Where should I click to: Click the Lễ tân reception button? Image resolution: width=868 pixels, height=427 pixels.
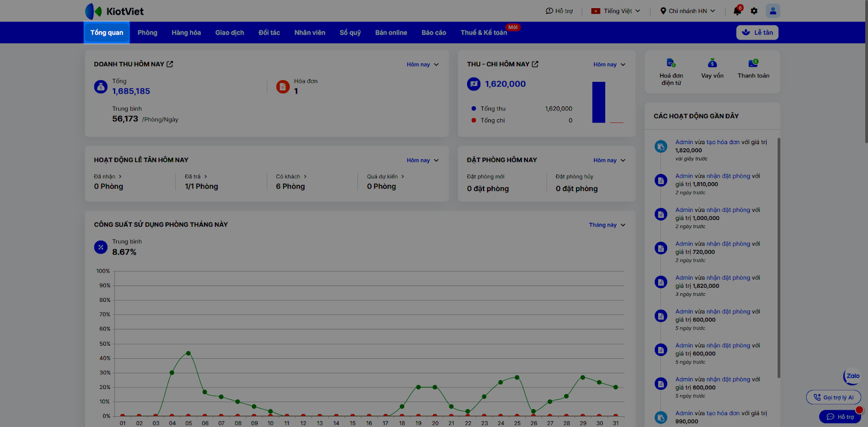pyautogui.click(x=757, y=33)
